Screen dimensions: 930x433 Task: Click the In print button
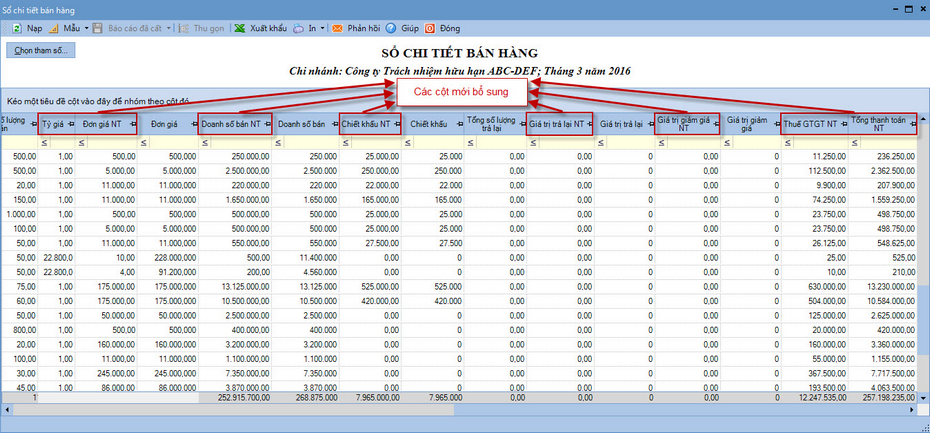(x=305, y=28)
